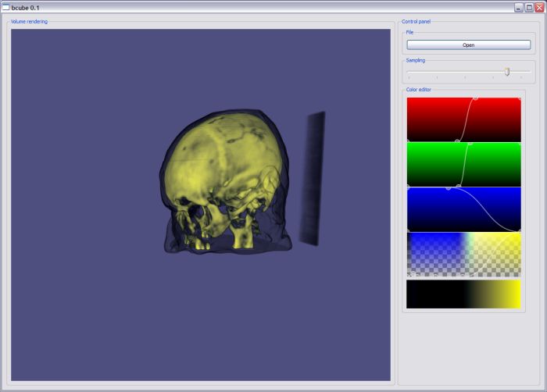Maximize the bcube window
The height and width of the screenshot is (392, 547).
[528, 7]
